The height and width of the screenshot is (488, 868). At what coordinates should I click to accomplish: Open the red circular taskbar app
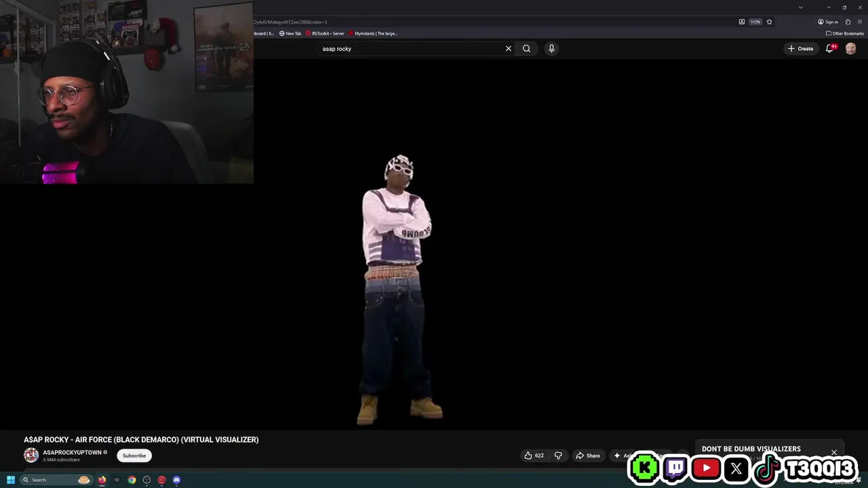pos(161,480)
